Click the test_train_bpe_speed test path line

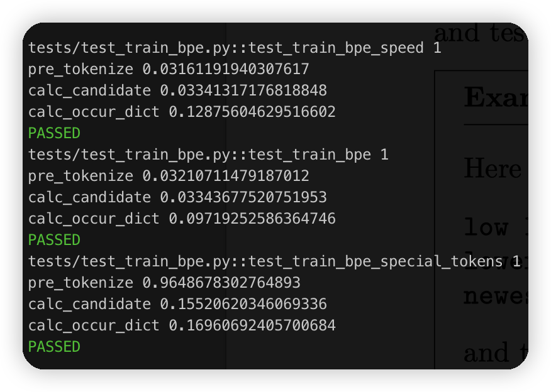click(235, 48)
